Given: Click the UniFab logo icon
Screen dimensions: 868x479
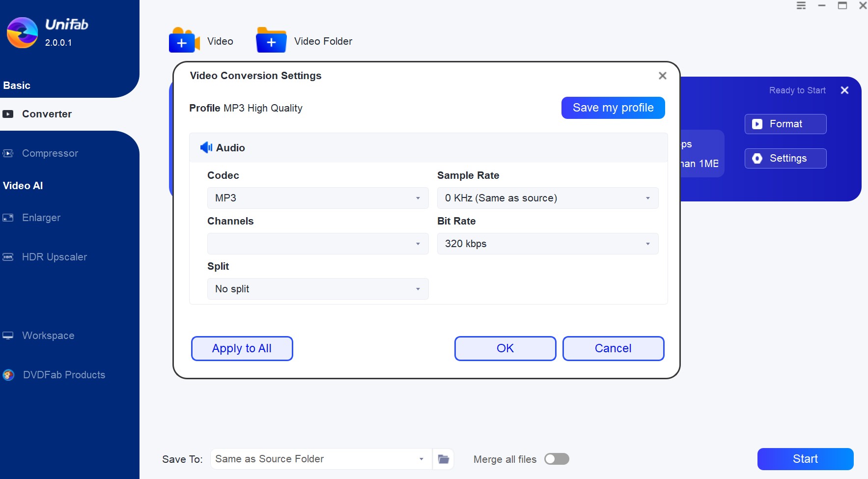Looking at the screenshot, I should pyautogui.click(x=22, y=32).
